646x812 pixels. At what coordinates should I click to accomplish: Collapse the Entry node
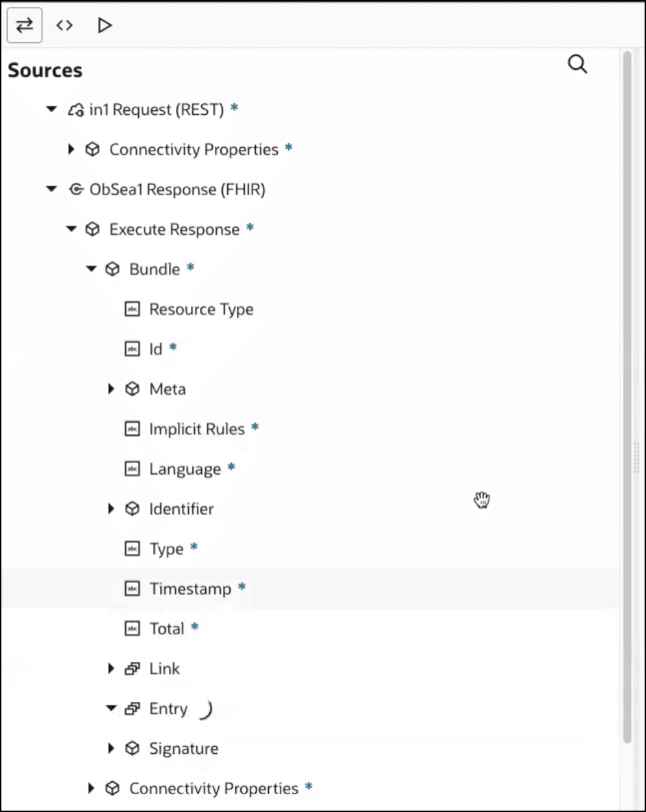tap(111, 708)
